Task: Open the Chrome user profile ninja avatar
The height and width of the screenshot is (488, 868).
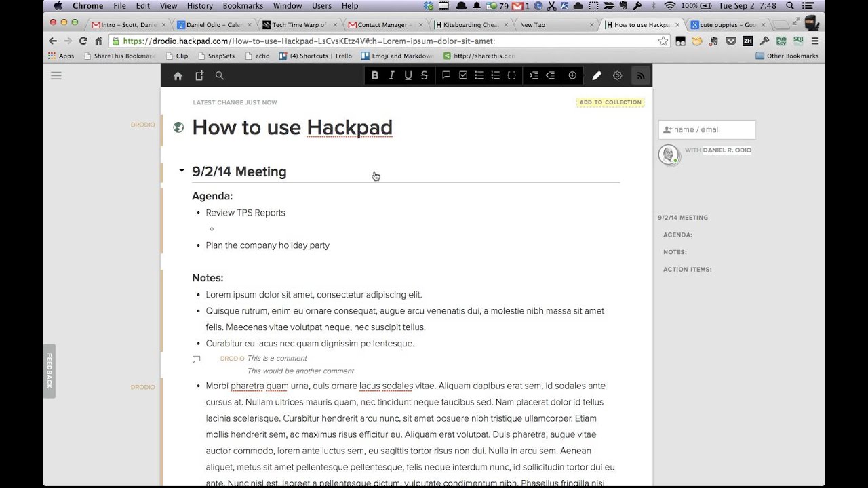Action: coord(812,24)
